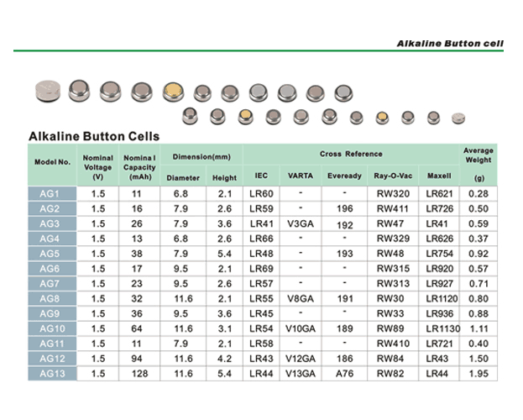The image size is (523, 420).
Task: Click the large silver battery at far left
Action: tap(47, 92)
